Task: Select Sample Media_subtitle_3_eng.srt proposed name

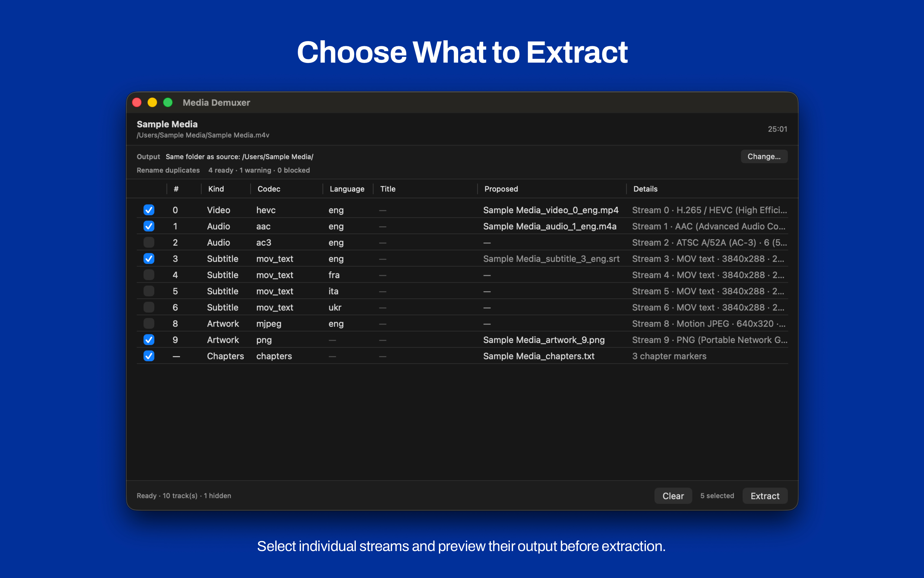Action: [551, 259]
